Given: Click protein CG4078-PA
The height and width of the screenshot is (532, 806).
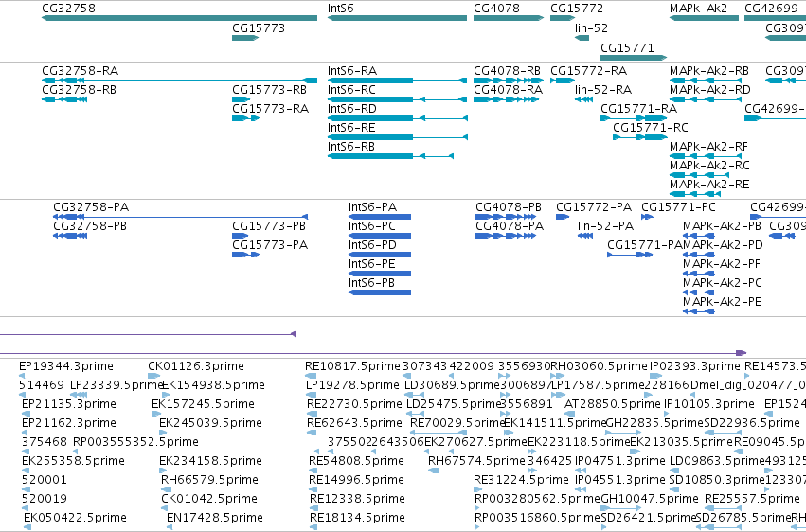Looking at the screenshot, I should (505, 236).
